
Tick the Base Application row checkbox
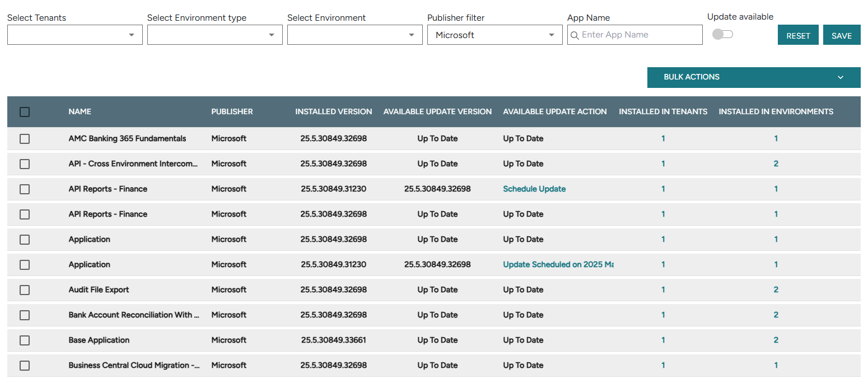(25, 340)
